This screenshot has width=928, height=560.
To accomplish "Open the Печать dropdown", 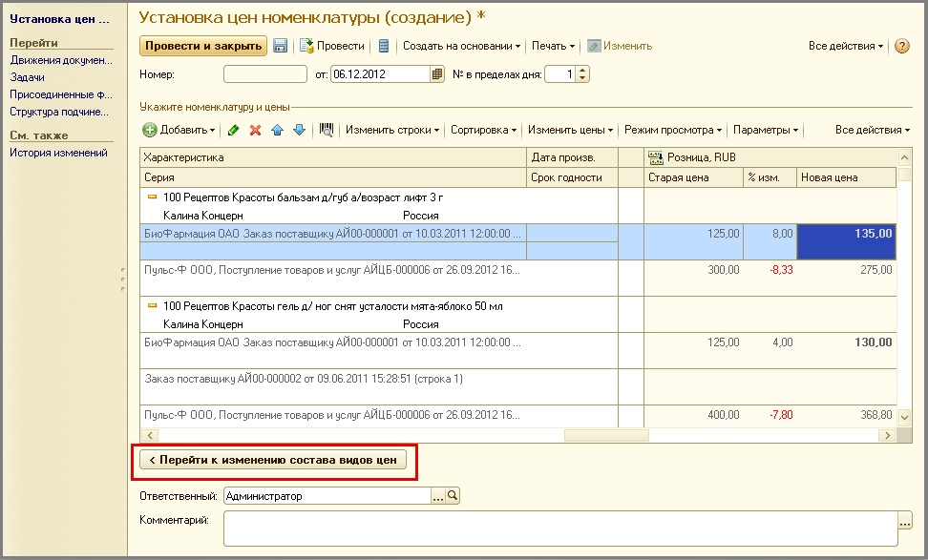I will click(x=554, y=46).
